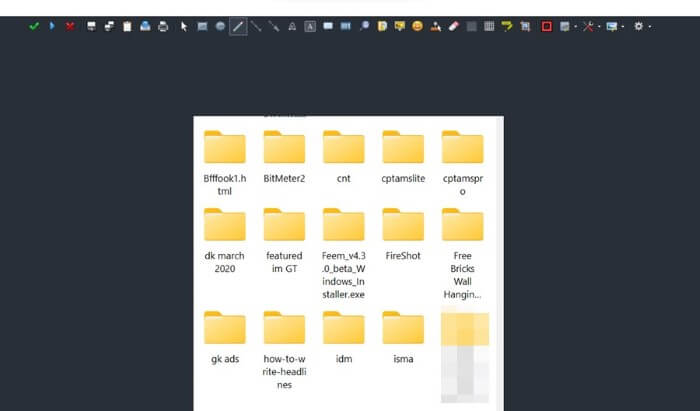This screenshot has width=700, height=411.
Task: Select the smiley face emoji tool
Action: [x=417, y=26]
